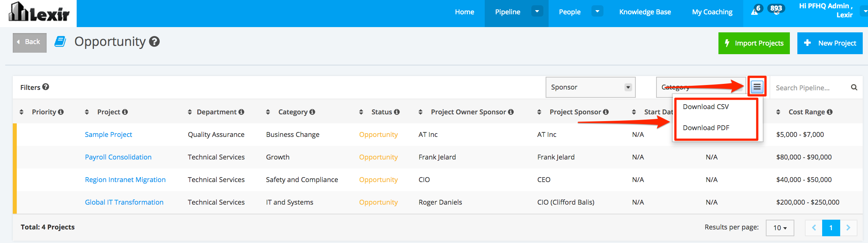
Task: Sort by Status column arrows
Action: coord(361,112)
